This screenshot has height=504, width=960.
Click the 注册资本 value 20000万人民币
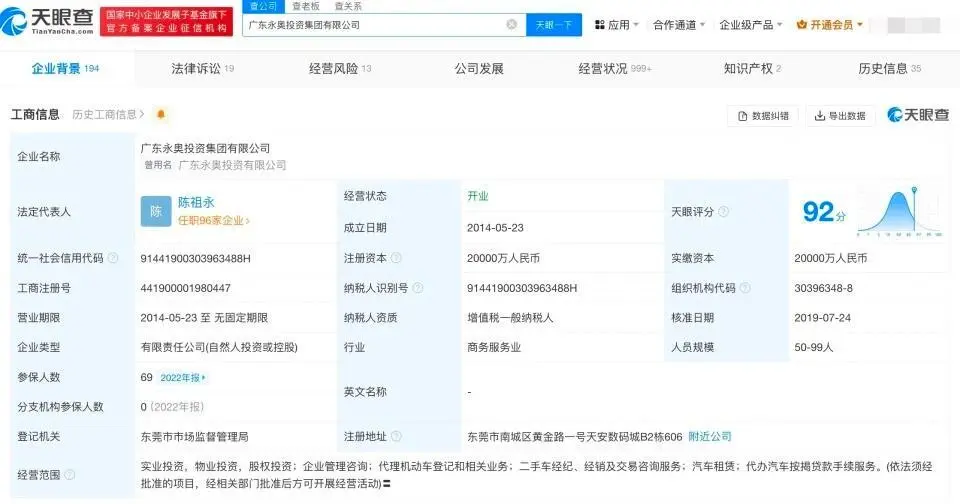(x=503, y=258)
